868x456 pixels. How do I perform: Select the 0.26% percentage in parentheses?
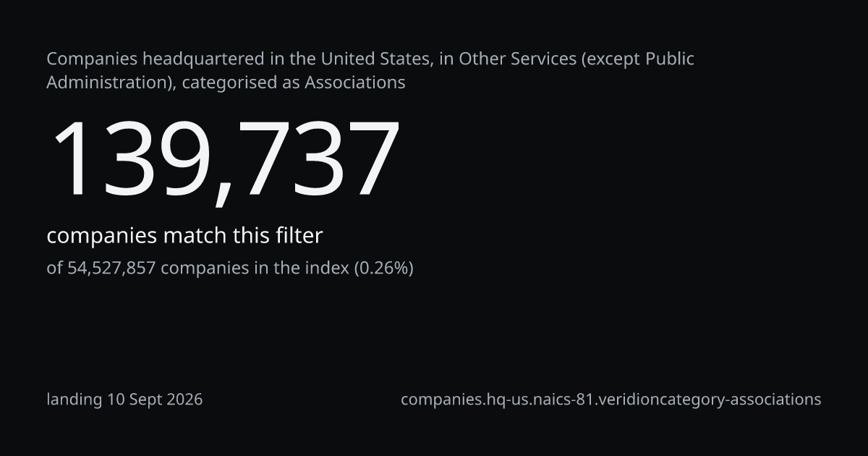[x=383, y=269]
